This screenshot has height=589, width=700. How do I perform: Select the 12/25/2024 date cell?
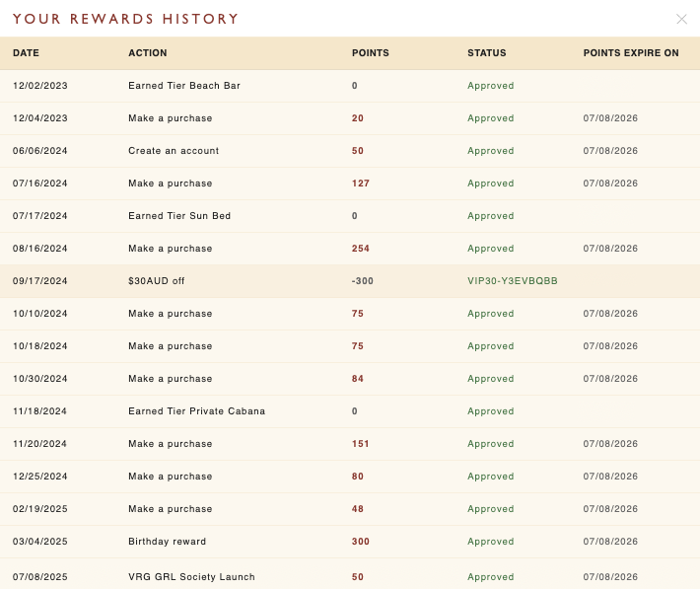coord(39,477)
